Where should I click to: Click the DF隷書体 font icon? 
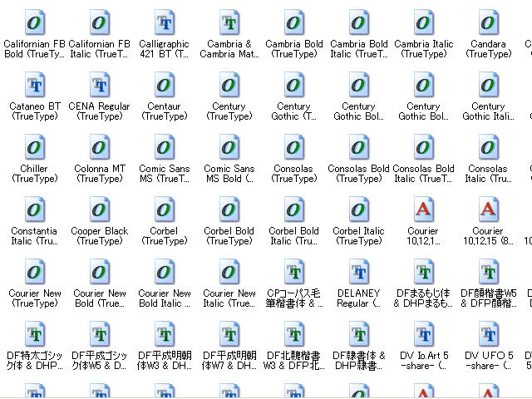coord(358,334)
